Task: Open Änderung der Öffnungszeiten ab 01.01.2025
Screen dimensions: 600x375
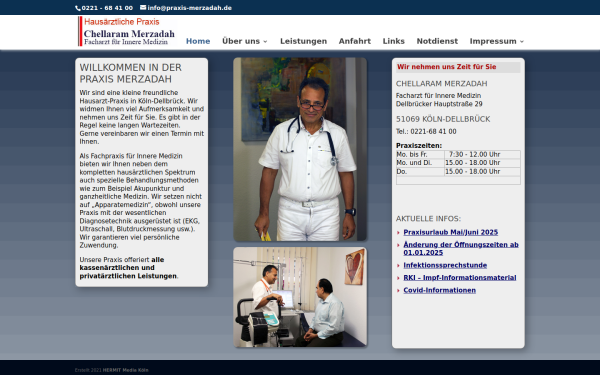Action: pos(461,249)
